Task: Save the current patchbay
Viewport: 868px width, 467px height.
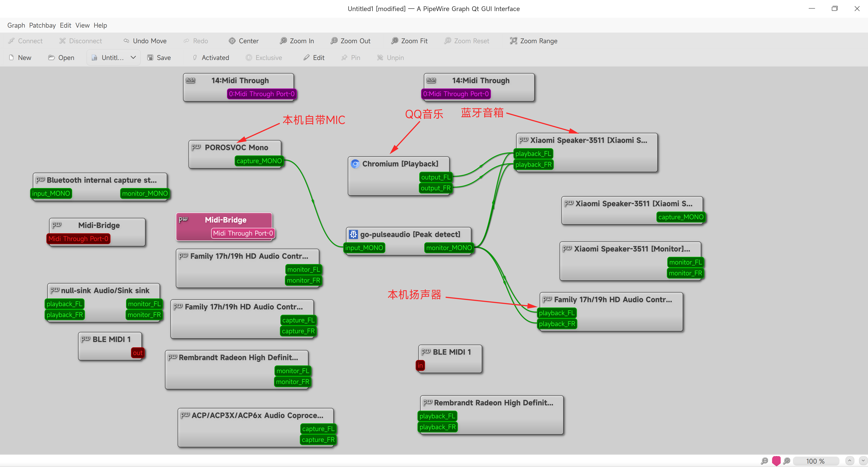Action: [x=159, y=57]
